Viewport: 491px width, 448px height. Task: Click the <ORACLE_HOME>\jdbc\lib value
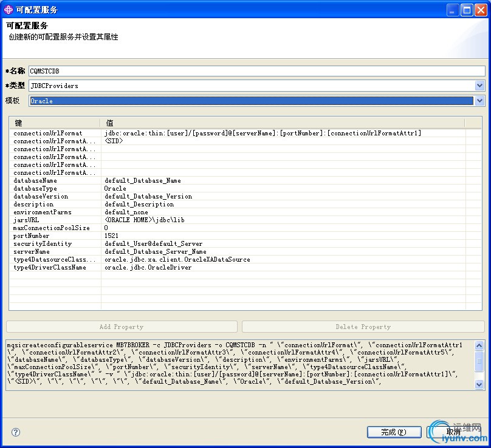145,220
